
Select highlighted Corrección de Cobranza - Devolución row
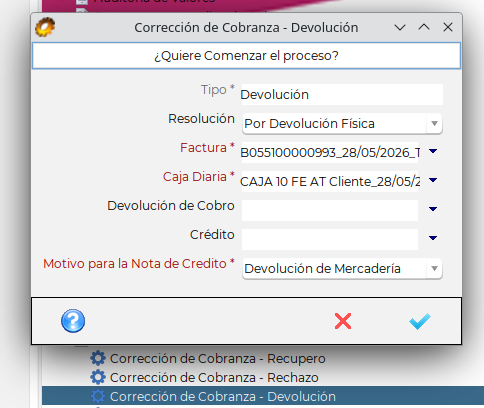[x=263, y=396]
